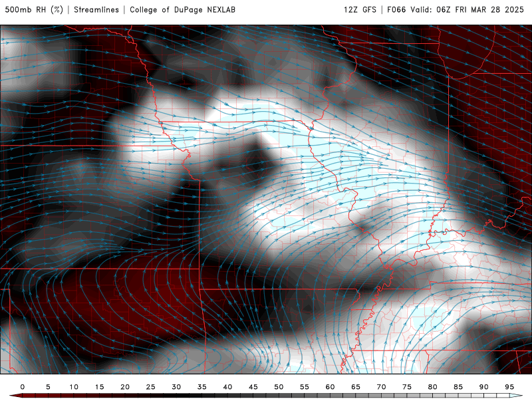
Task: Click the '85' humidity scale number
Action: [458, 387]
